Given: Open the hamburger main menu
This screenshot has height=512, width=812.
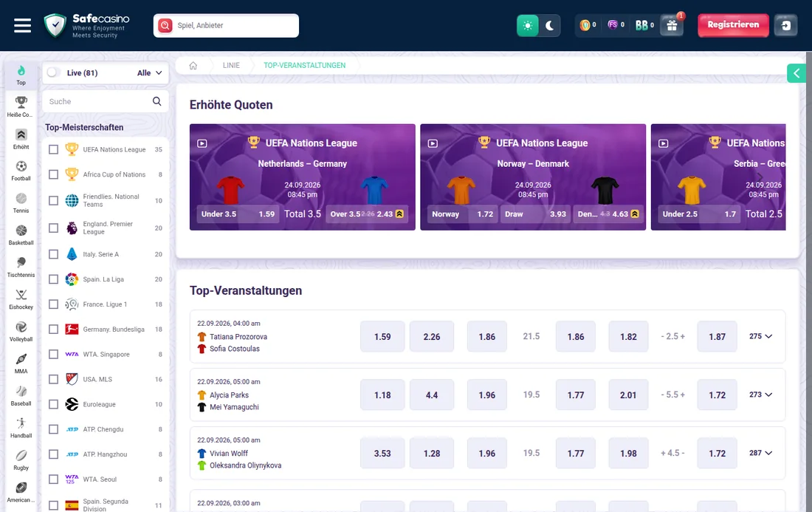Looking at the screenshot, I should (22, 25).
